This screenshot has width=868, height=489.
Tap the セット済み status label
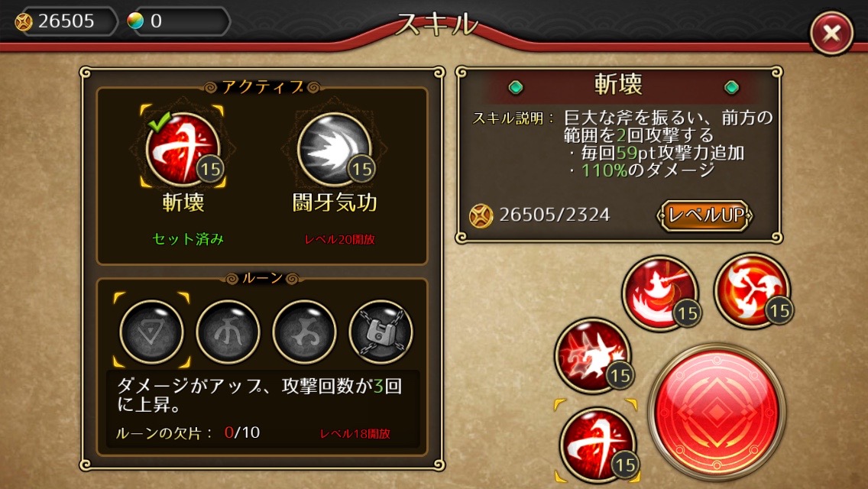(x=188, y=238)
